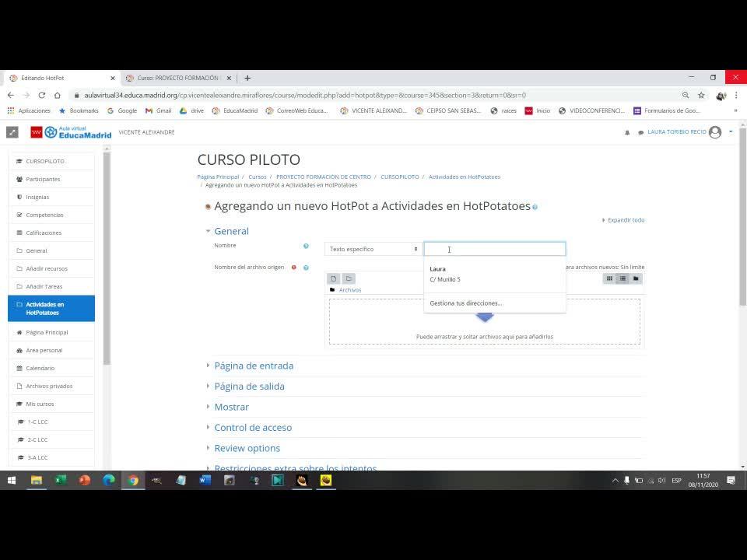Click the CURSOPILOTO breadcrumb link

[x=400, y=177]
